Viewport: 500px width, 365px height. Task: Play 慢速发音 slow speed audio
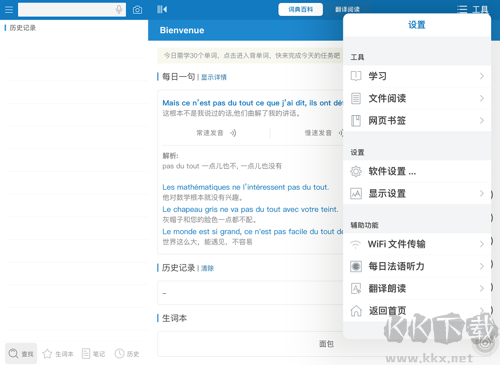324,133
